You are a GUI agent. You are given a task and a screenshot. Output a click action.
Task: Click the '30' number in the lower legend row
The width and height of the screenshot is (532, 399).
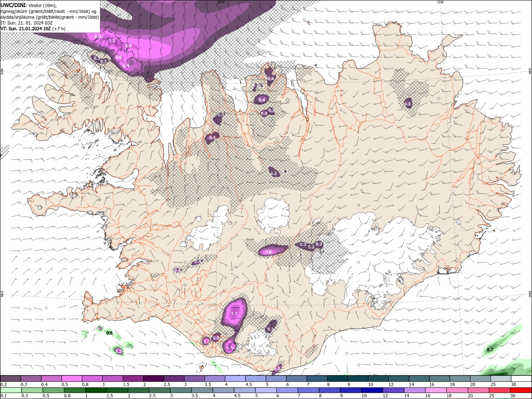click(x=514, y=396)
